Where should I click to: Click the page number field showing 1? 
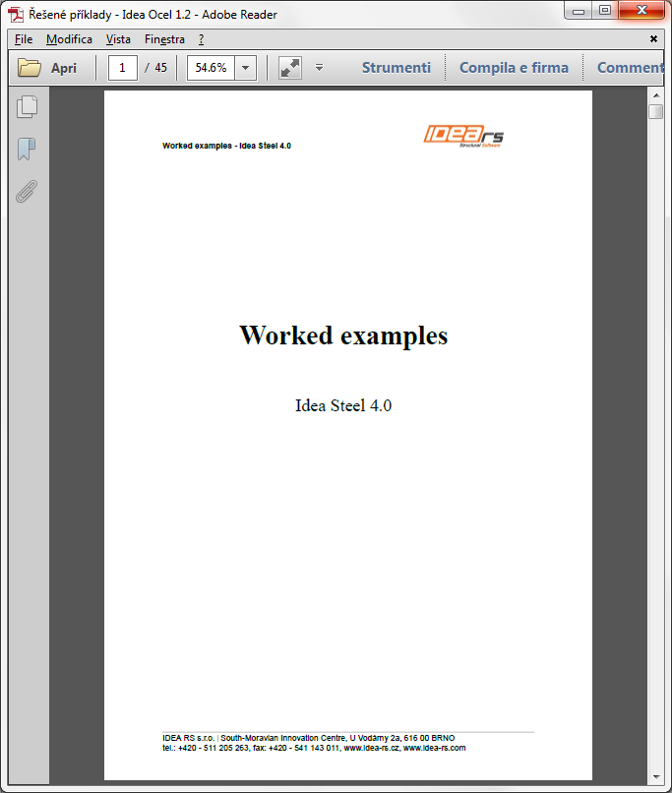point(122,68)
